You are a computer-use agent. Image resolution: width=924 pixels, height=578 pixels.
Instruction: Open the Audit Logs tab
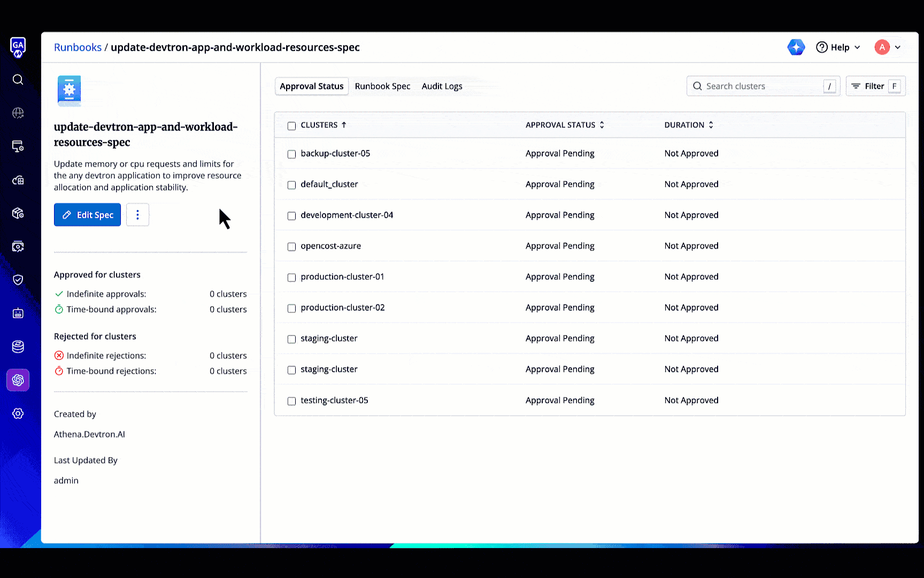[x=442, y=86]
